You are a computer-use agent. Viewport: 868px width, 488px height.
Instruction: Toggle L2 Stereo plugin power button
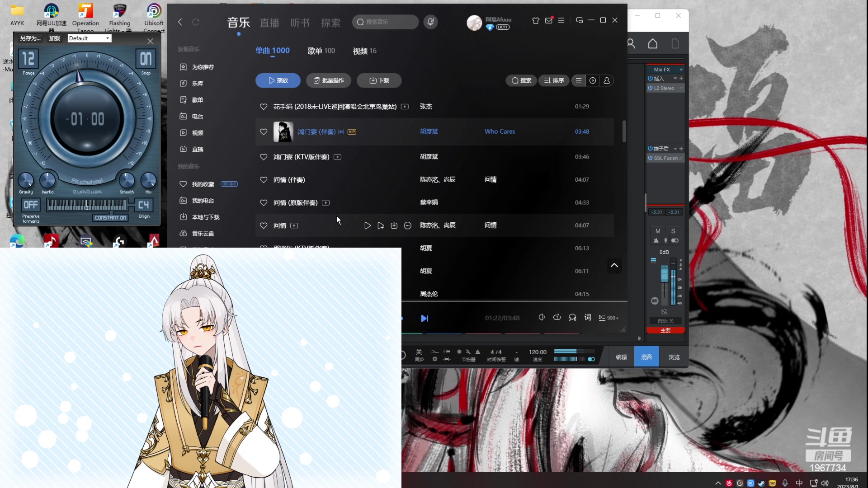click(650, 88)
